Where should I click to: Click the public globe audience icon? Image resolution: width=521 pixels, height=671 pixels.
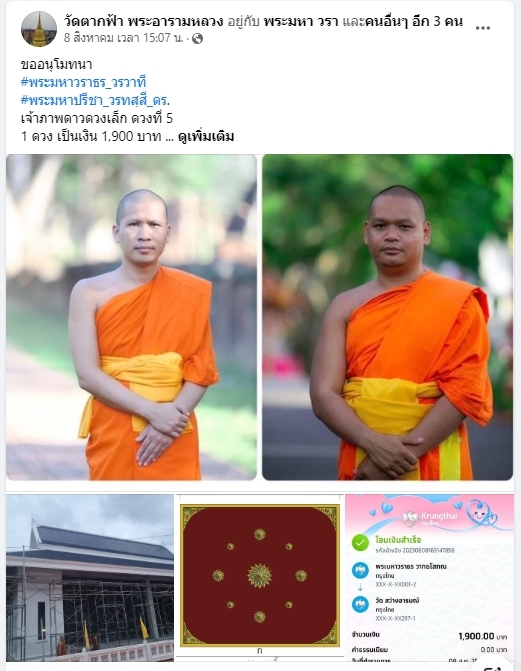point(197,39)
